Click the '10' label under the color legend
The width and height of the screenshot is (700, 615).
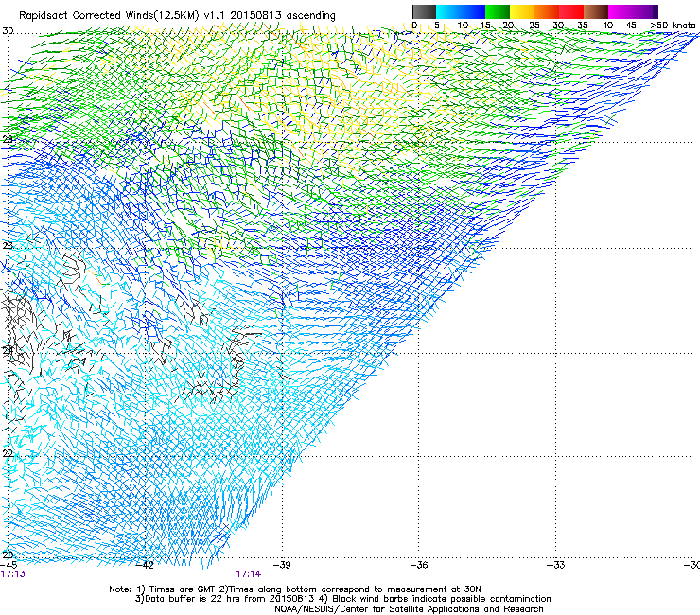463,25
